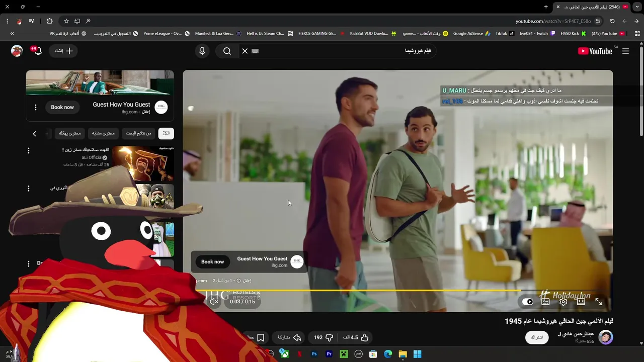Share the video (مشاركة)

point(289,337)
